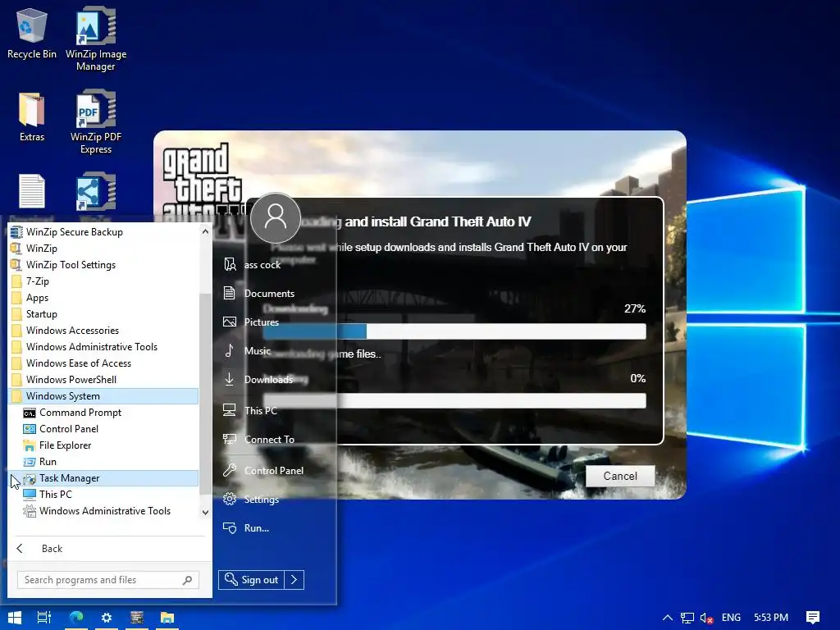Switch the ENG input language indicator
The height and width of the screenshot is (630, 840).
[x=731, y=618]
